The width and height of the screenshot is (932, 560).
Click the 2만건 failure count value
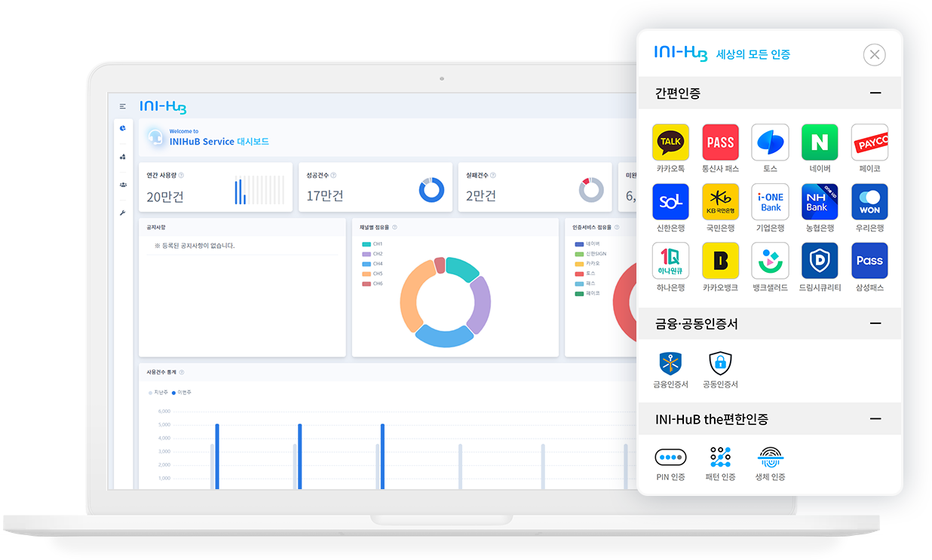tap(481, 196)
